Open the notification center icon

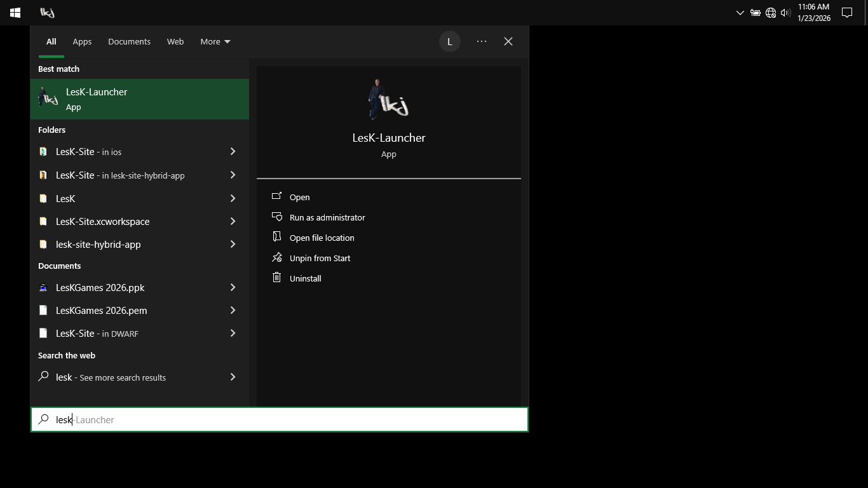[x=846, y=13]
